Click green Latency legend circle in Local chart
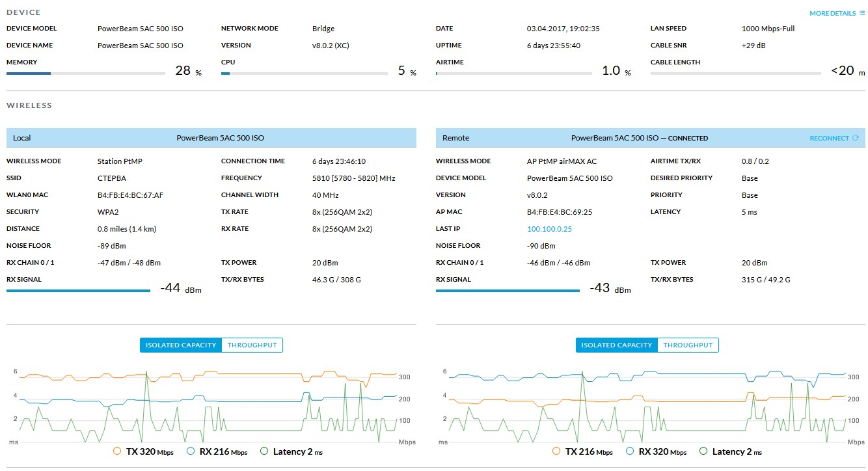 point(264,451)
